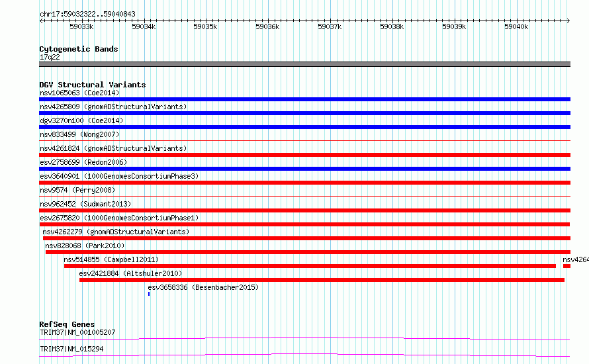This screenshot has height=364, width=589.
Task: Click the esv3658336 (Besenbacher2015) label
Action: pyautogui.click(x=203, y=287)
